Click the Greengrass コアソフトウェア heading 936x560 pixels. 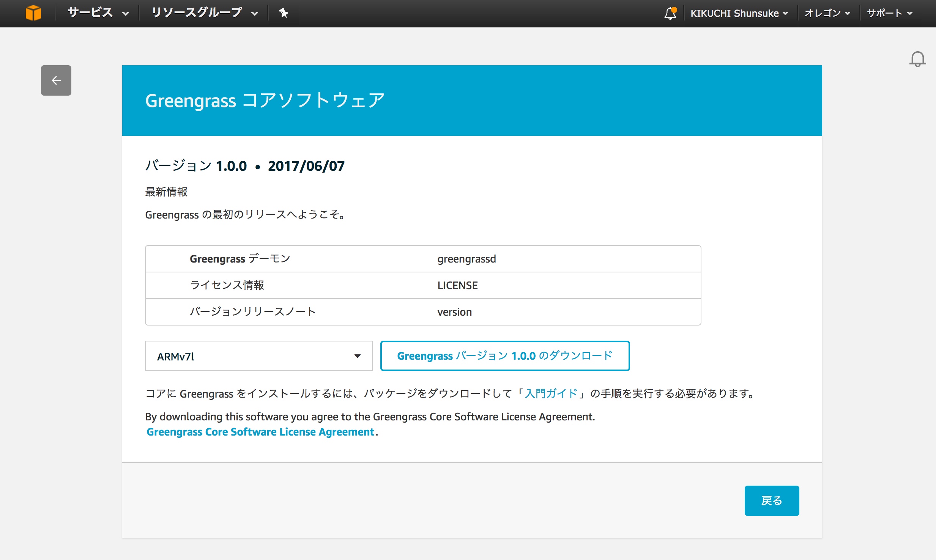(x=265, y=101)
